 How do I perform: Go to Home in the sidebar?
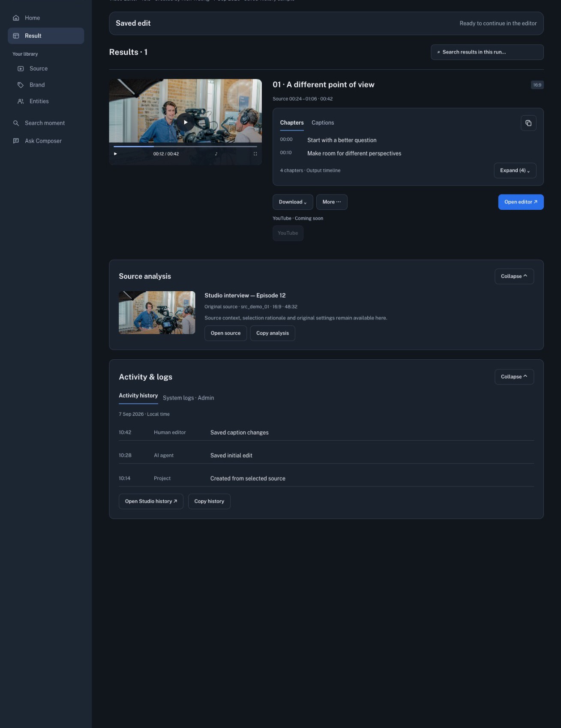(x=46, y=18)
